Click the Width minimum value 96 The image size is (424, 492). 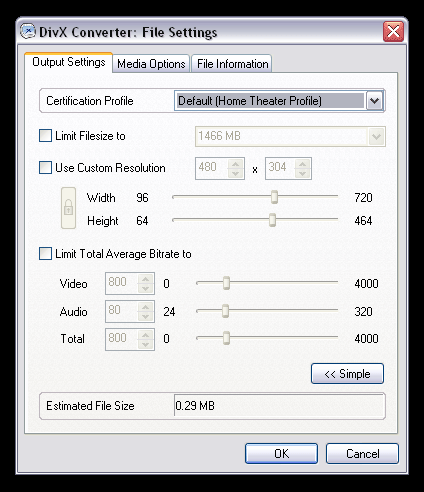pyautogui.click(x=142, y=197)
